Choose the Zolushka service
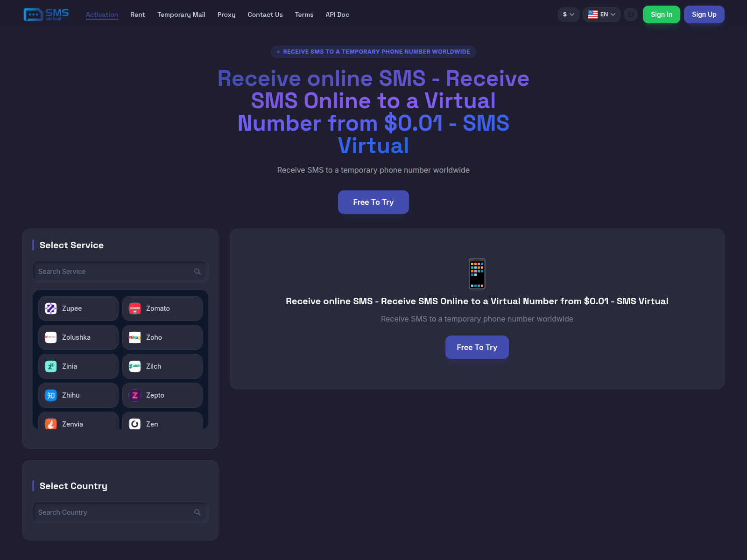This screenshot has width=747, height=560. pos(78,337)
